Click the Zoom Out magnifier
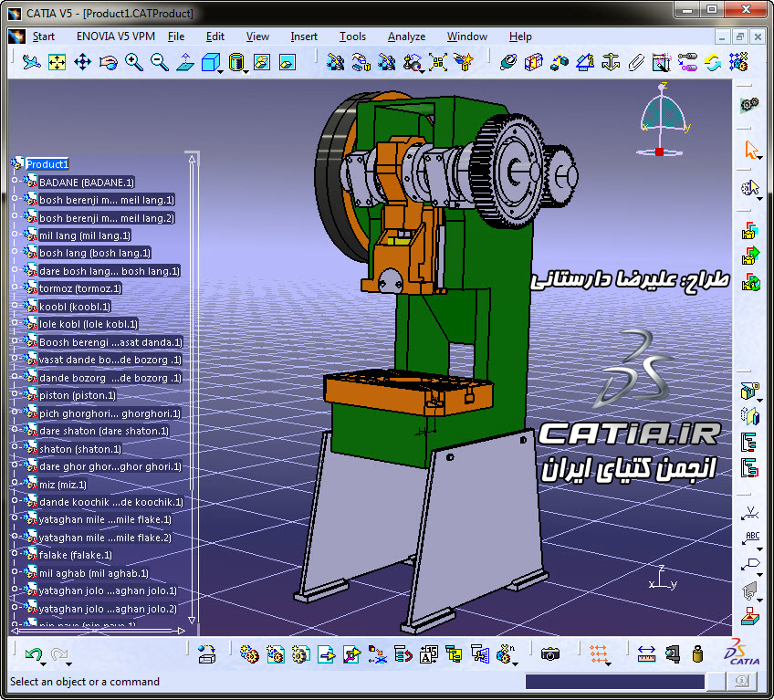774x700 pixels. [160, 62]
